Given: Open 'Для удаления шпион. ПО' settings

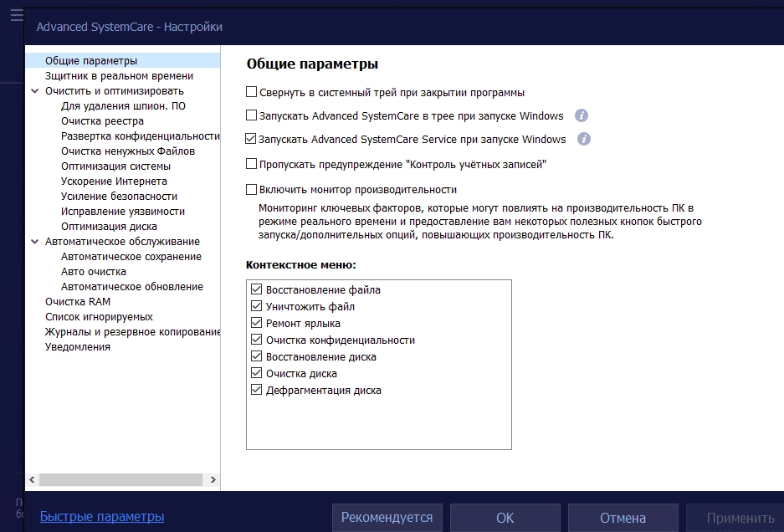Looking at the screenshot, I should click(123, 106).
